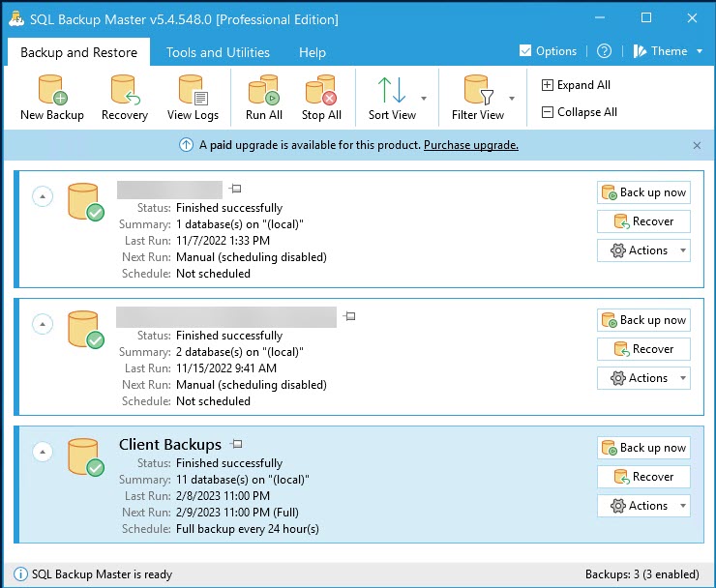
Task: Click Next Run value 2/9/2023 11:00 PM (Full)
Action: [237, 513]
